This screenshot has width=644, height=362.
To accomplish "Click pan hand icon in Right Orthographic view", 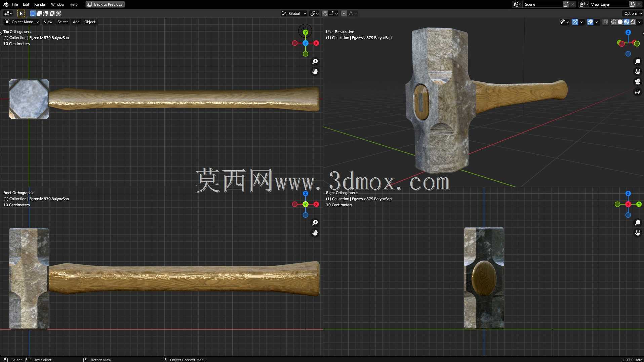I will tap(638, 233).
